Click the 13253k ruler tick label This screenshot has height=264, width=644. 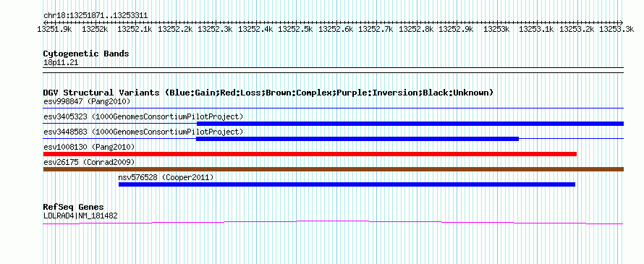(496, 29)
